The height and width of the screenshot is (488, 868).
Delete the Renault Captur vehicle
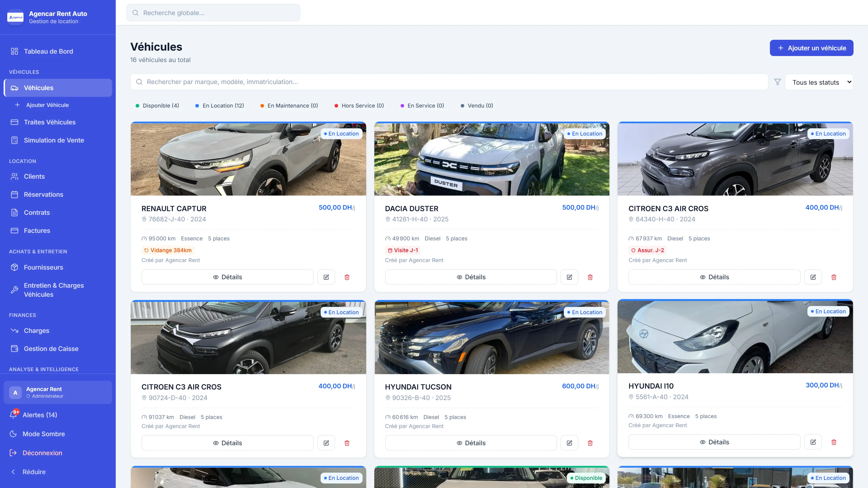[347, 277]
